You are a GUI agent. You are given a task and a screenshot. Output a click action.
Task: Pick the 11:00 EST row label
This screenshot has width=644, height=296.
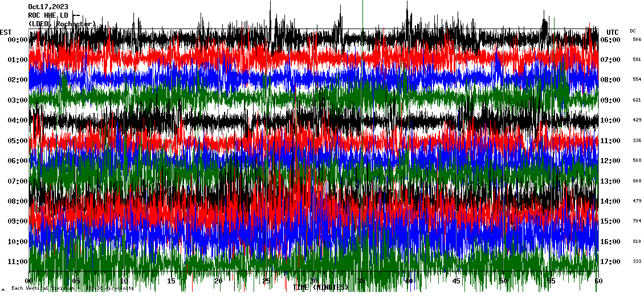click(x=18, y=262)
